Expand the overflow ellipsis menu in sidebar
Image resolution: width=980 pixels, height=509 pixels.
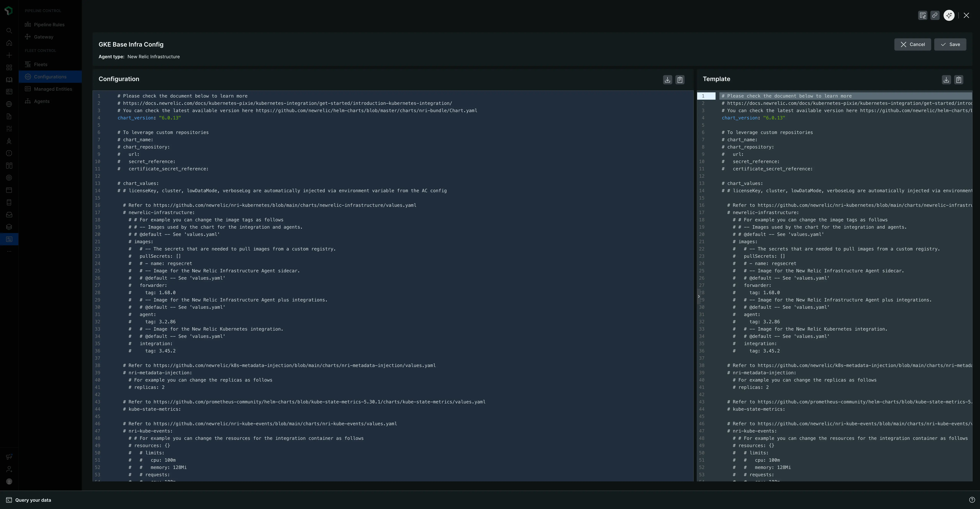9,251
